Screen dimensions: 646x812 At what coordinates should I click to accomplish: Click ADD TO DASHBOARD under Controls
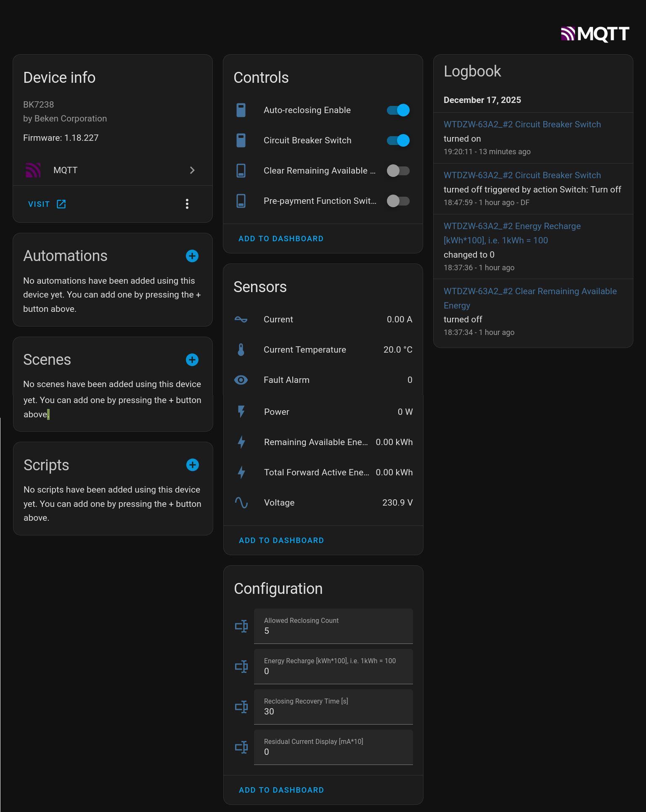(281, 239)
